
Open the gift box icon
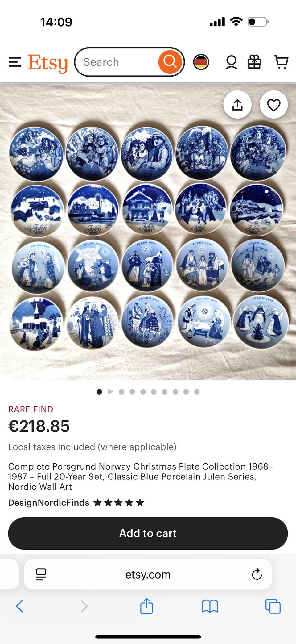coord(254,62)
